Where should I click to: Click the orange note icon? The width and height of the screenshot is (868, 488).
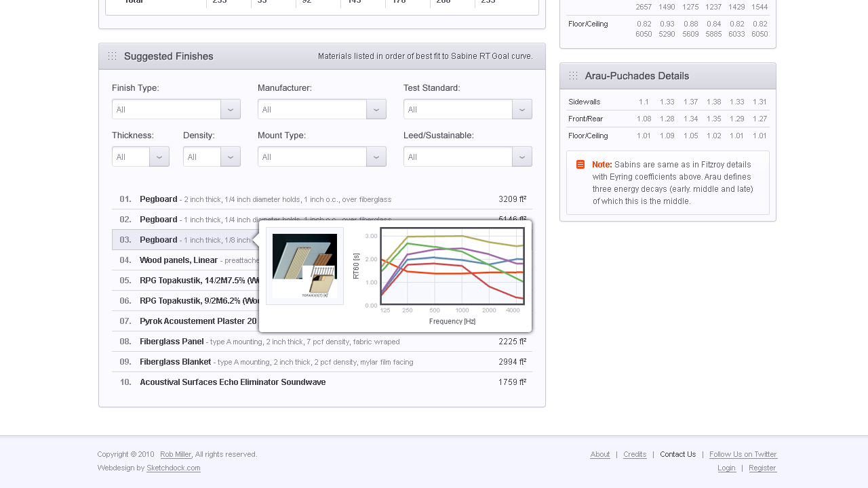coord(580,165)
